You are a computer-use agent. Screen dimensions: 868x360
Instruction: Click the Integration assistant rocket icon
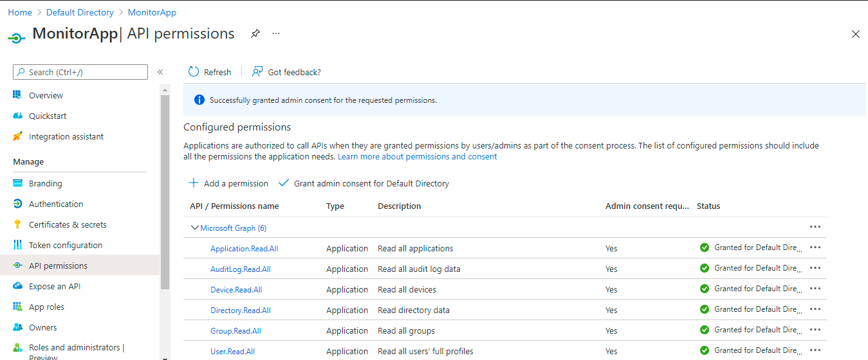coord(17,136)
